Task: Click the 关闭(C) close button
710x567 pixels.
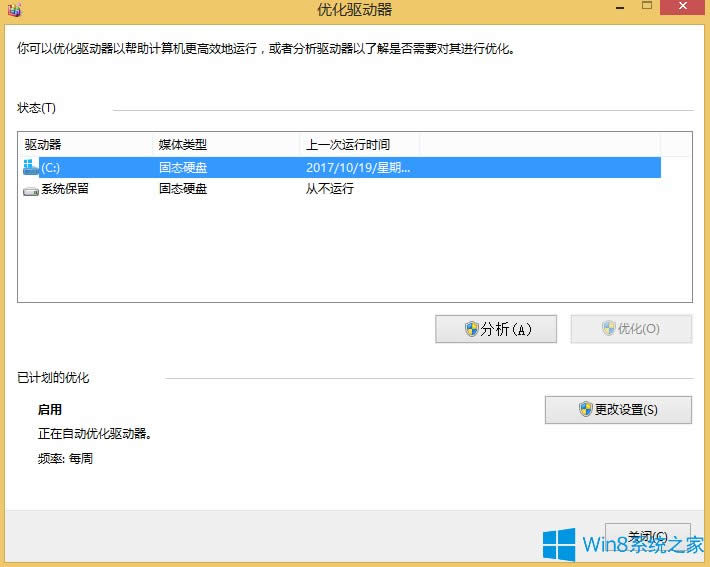Action: click(648, 537)
